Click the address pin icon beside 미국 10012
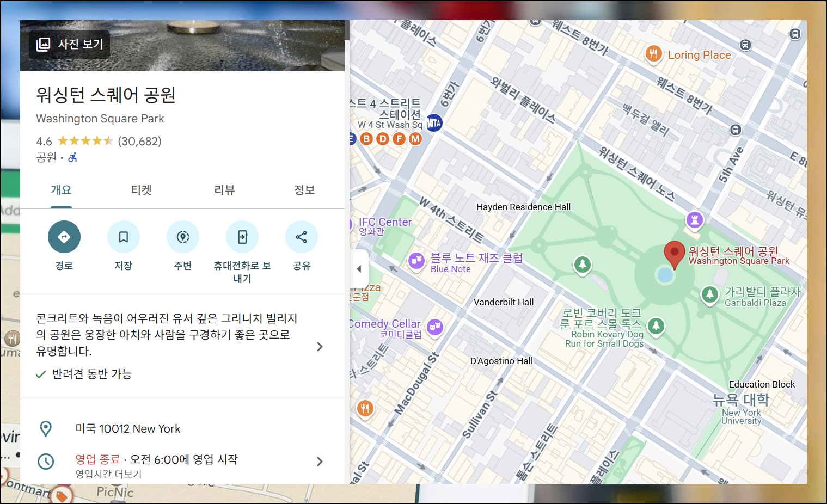The width and height of the screenshot is (827, 504). tap(46, 429)
